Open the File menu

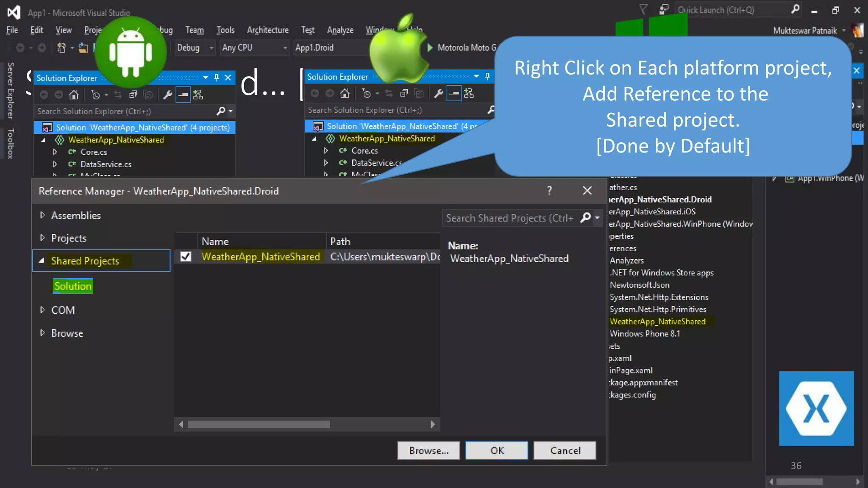(12, 30)
